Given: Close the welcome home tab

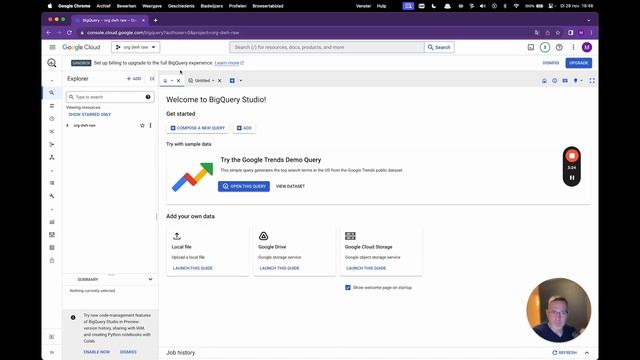Looking at the screenshot, I should tap(178, 81).
